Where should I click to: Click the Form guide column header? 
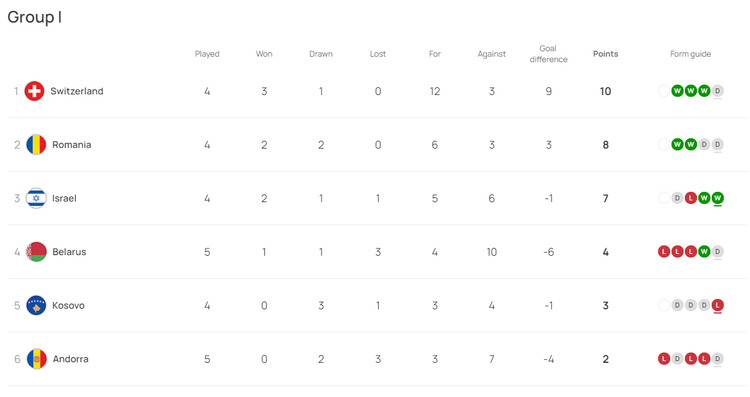690,54
